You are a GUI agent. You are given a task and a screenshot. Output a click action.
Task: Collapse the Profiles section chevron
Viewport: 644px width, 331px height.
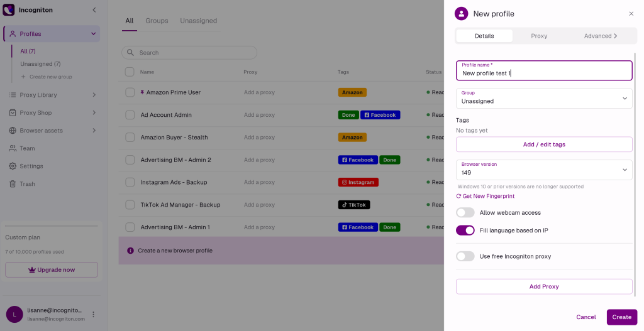click(x=93, y=34)
